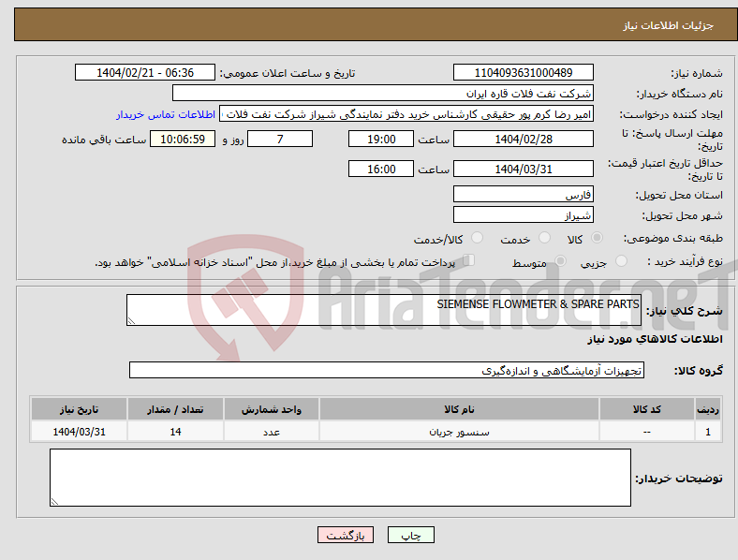The width and height of the screenshot is (738, 560).
Task: Click the کد کالا column header
Action: 647,409
